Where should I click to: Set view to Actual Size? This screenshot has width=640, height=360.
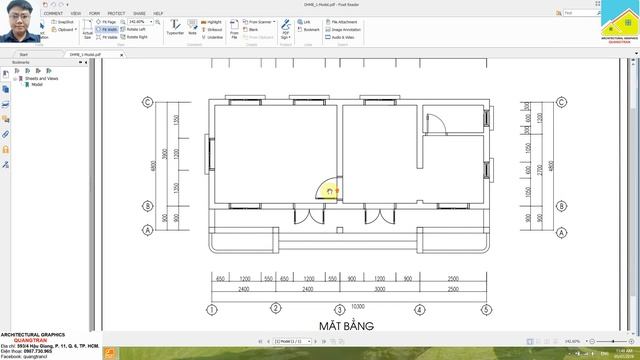(x=87, y=29)
